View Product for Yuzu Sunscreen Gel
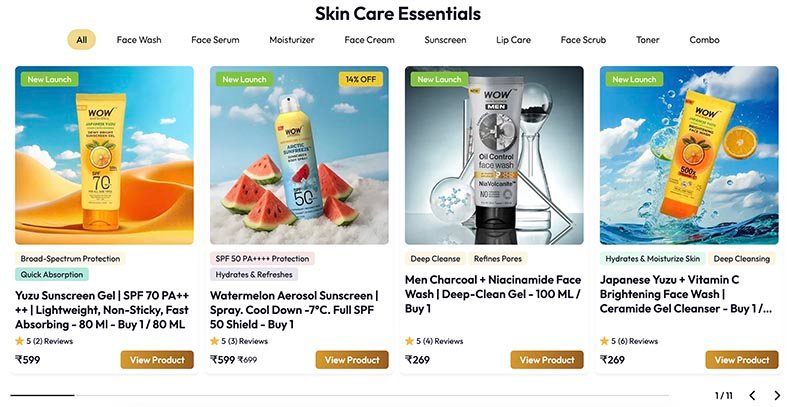Image resolution: width=800 pixels, height=407 pixels. tap(157, 360)
